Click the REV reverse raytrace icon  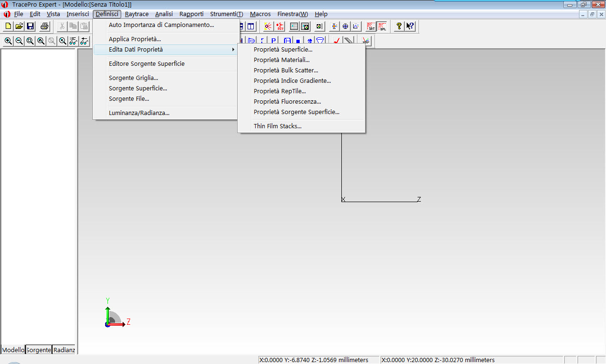click(x=280, y=26)
